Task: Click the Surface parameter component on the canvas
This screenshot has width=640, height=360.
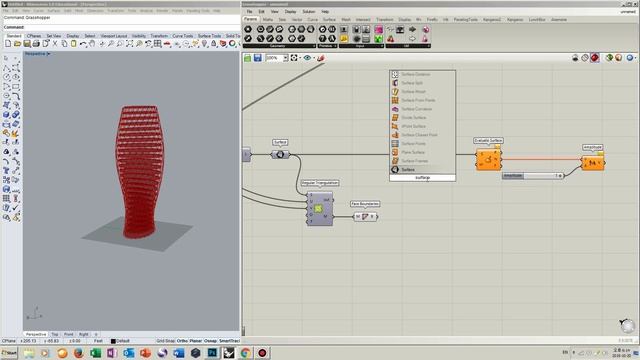Action: click(280, 154)
